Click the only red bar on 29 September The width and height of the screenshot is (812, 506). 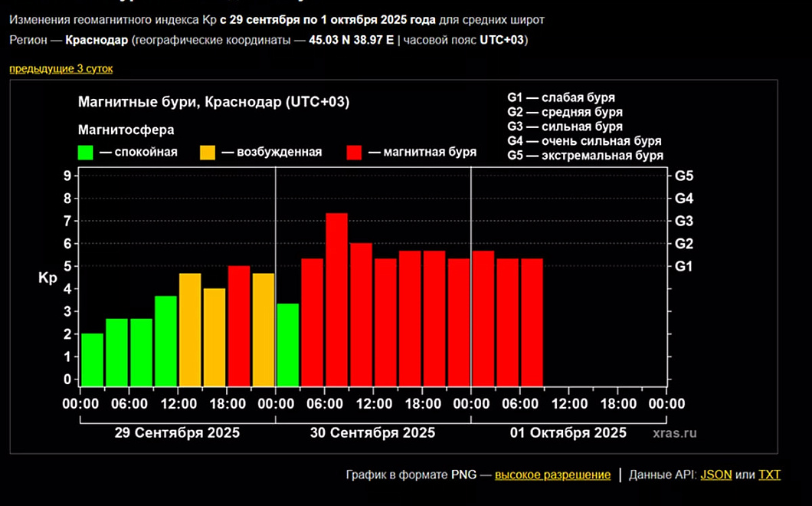pos(239,326)
